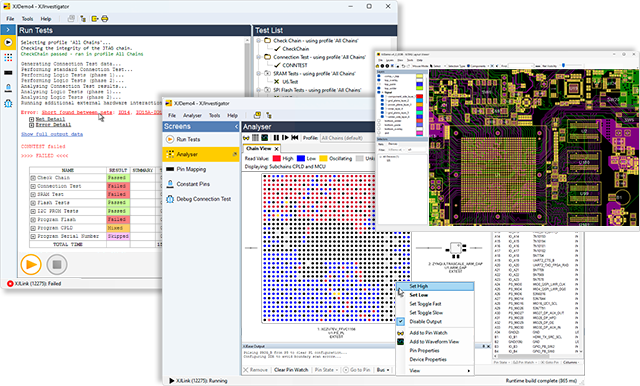Click the export icon in back window toolbar

(x=95, y=19)
